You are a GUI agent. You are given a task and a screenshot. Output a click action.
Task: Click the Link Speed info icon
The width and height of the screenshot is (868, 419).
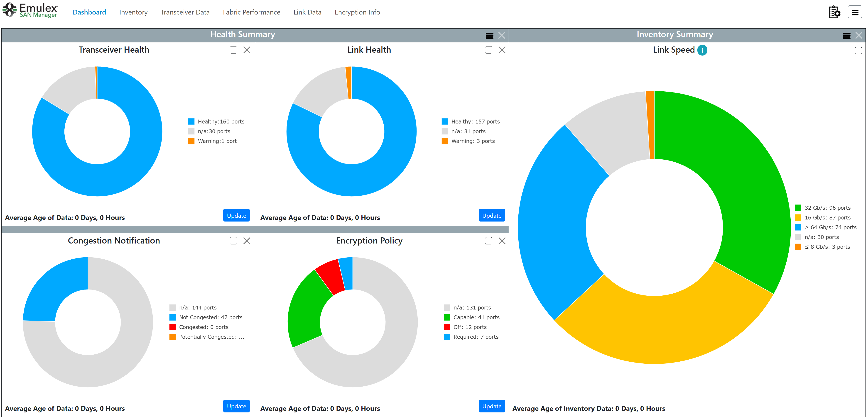pyautogui.click(x=702, y=50)
